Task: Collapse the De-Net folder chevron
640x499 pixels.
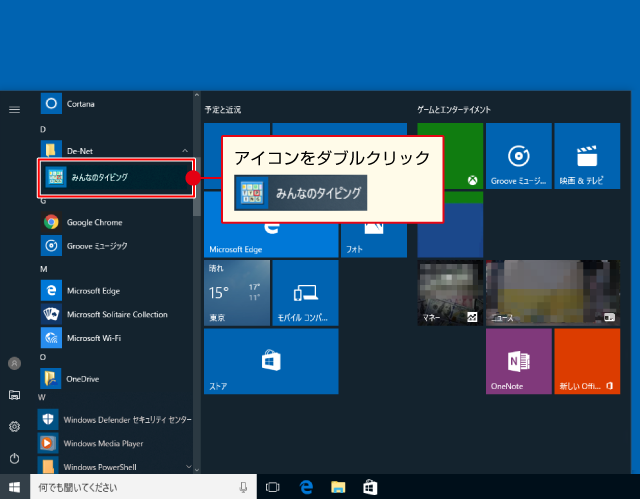Action: 185,151
